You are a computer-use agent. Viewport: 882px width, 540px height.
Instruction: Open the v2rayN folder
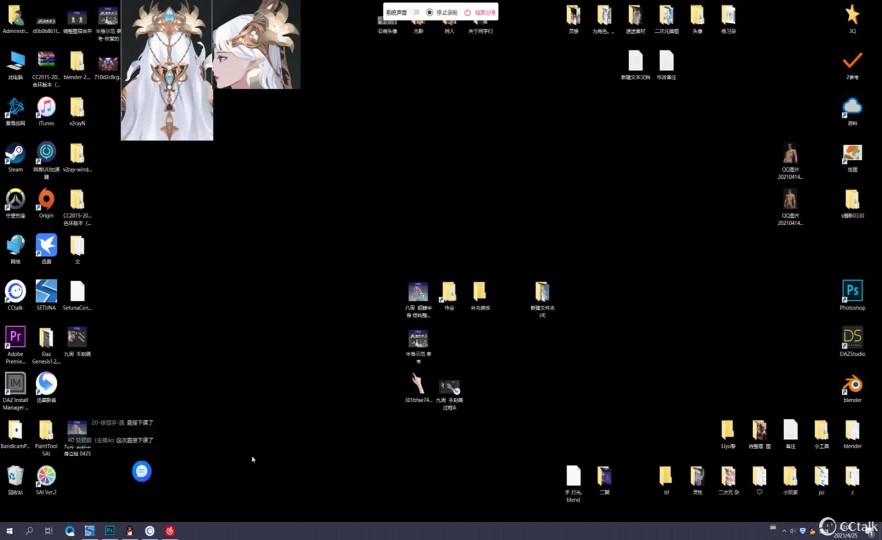coord(77,111)
